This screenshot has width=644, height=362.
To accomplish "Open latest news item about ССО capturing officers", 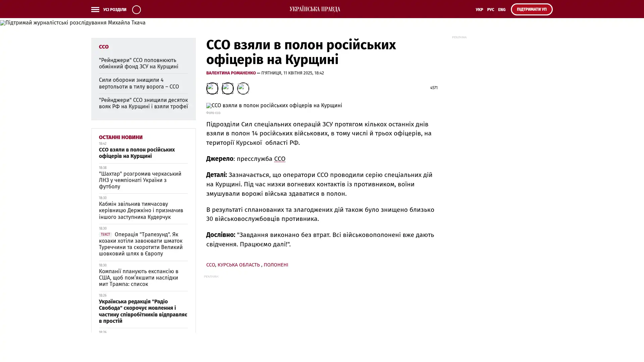I will (137, 153).
